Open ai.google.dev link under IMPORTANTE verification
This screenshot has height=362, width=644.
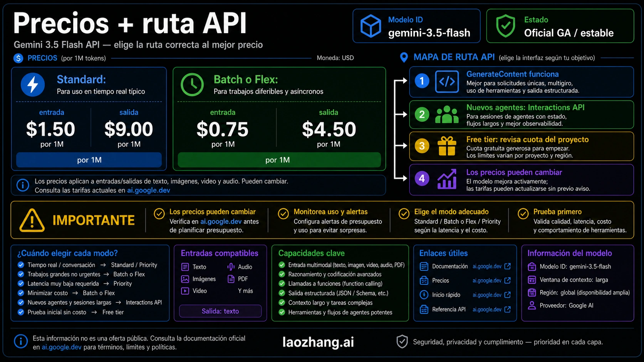coord(221,222)
